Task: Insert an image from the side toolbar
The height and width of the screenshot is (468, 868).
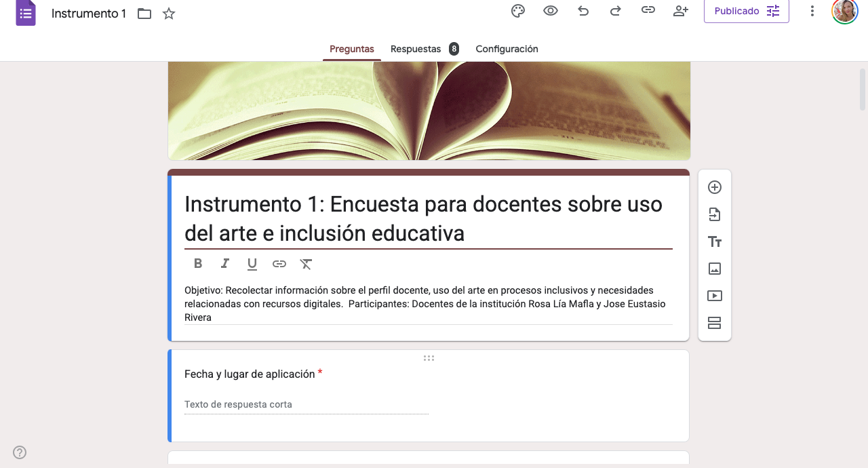Action: [714, 269]
